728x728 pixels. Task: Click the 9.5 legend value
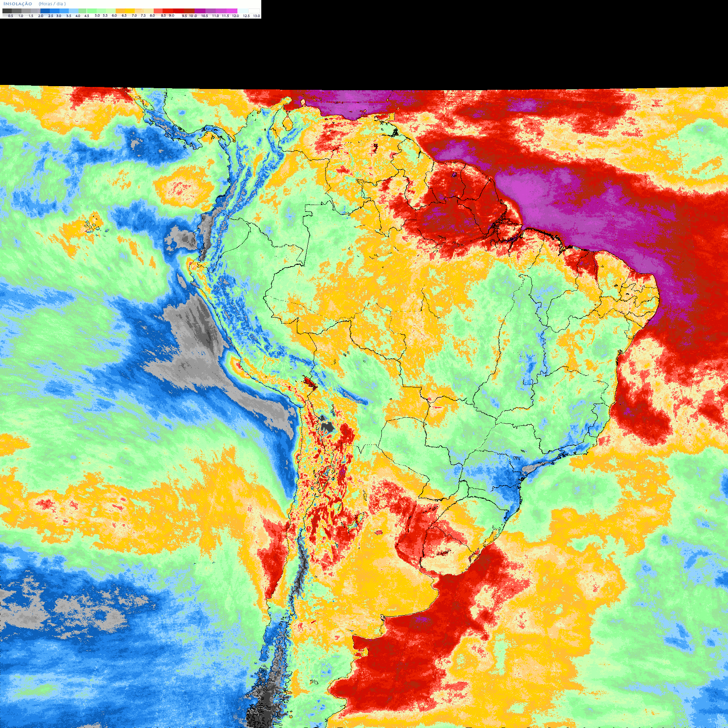coord(184,16)
